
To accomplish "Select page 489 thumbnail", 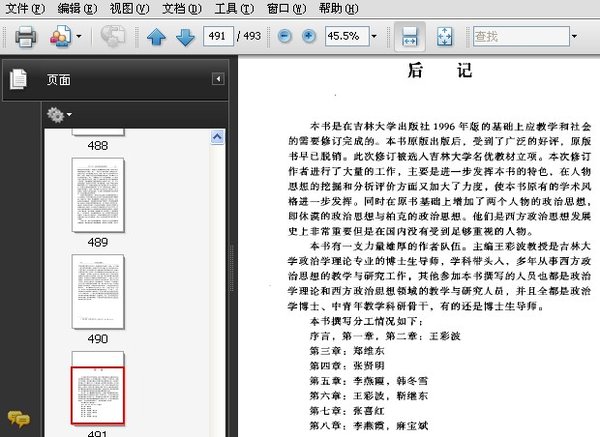I will click(x=98, y=195).
